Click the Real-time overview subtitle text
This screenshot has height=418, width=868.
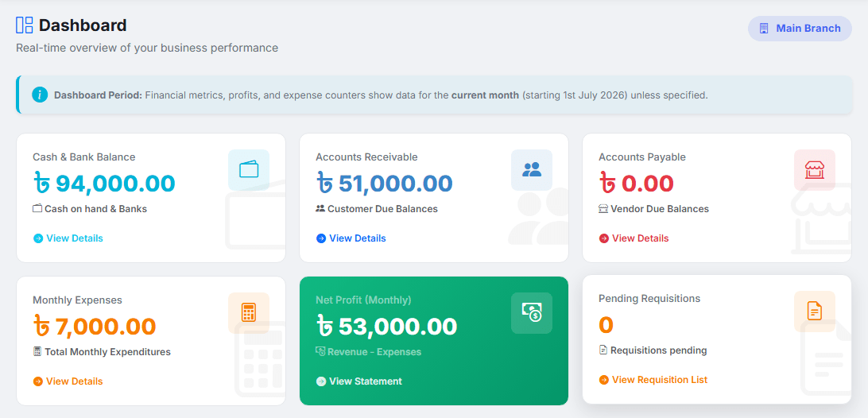point(147,48)
